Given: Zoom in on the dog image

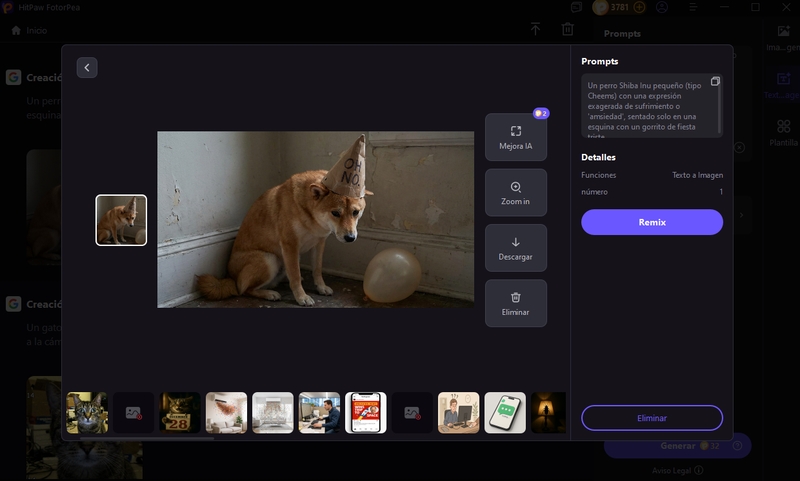Looking at the screenshot, I should point(515,193).
